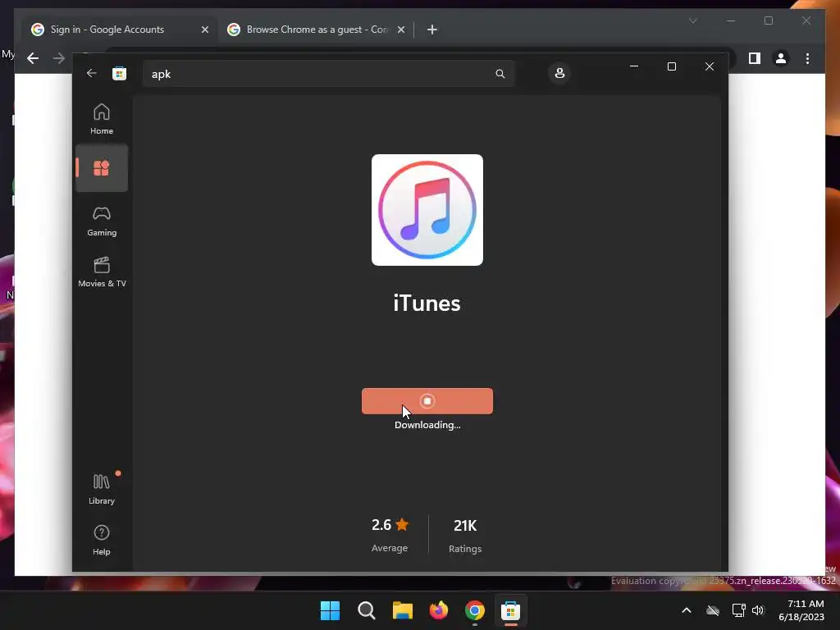Screen dimensions: 840x630
Task: Click the Downloading... status text
Action: [427, 425]
